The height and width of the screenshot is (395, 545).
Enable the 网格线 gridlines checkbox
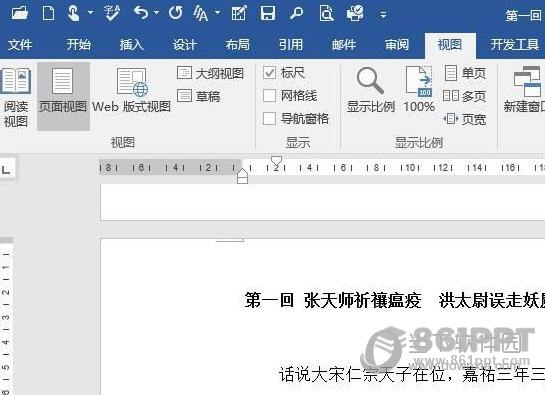[269, 96]
